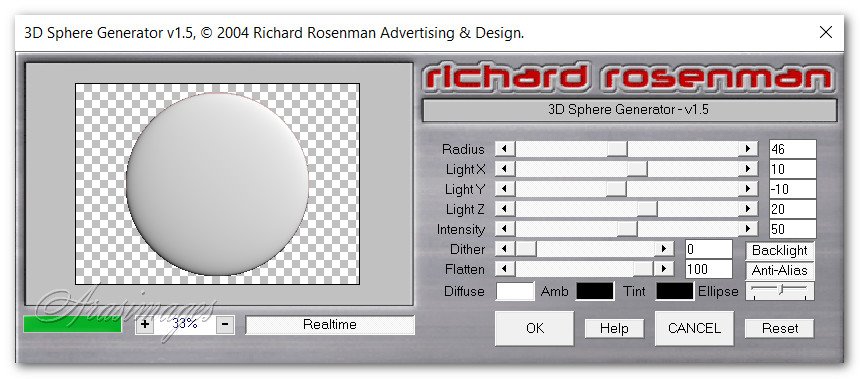Click the Dither slider left arrow
Screen dimensions: 860x379
pos(505,249)
